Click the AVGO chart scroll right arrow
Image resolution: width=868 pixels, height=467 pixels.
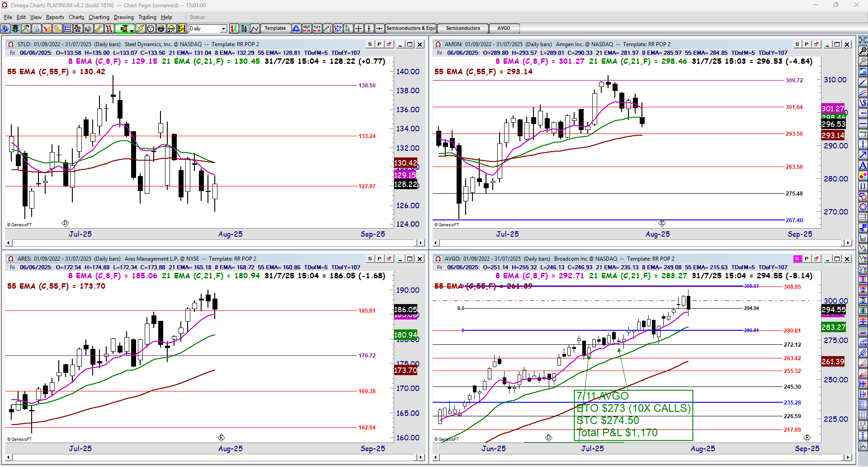tap(848, 457)
